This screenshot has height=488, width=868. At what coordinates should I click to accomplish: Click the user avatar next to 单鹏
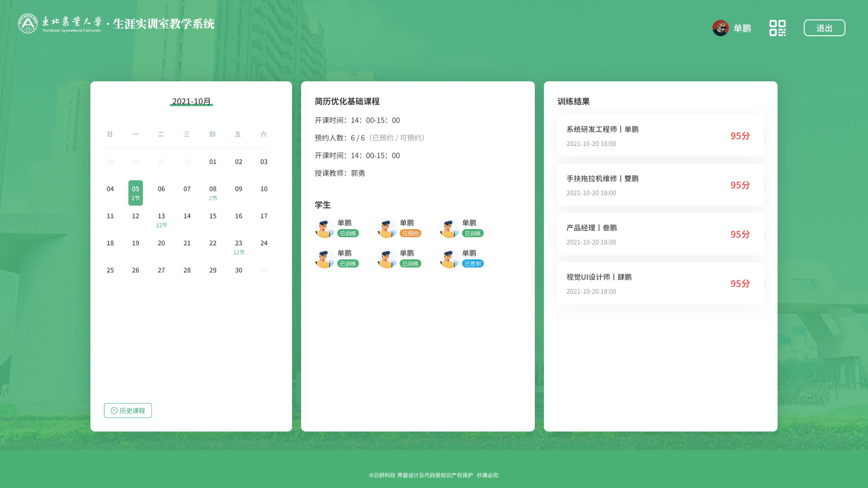(720, 28)
